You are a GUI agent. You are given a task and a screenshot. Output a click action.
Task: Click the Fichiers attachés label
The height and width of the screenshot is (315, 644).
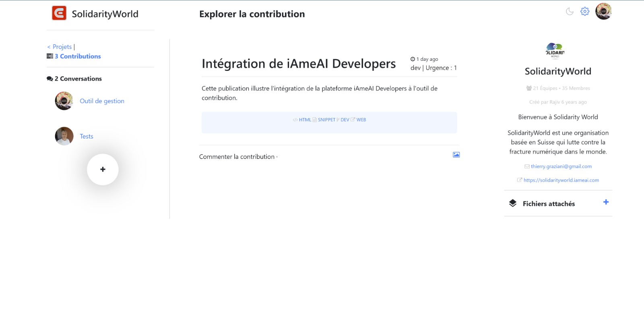pos(549,204)
